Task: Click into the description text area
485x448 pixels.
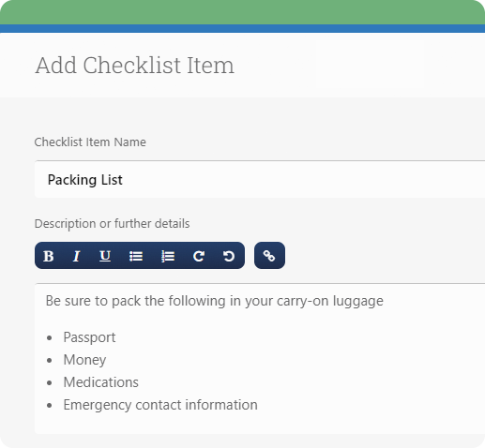Action: 260,358
